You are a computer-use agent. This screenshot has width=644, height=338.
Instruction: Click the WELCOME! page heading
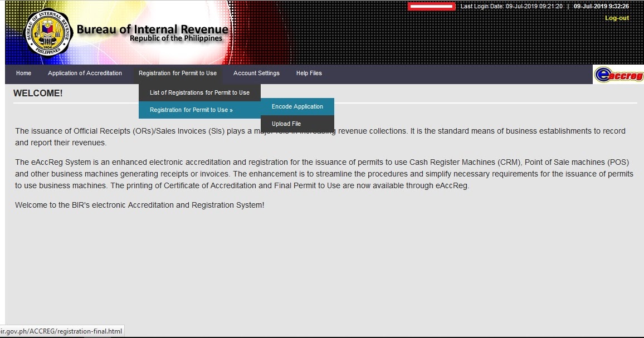(38, 93)
